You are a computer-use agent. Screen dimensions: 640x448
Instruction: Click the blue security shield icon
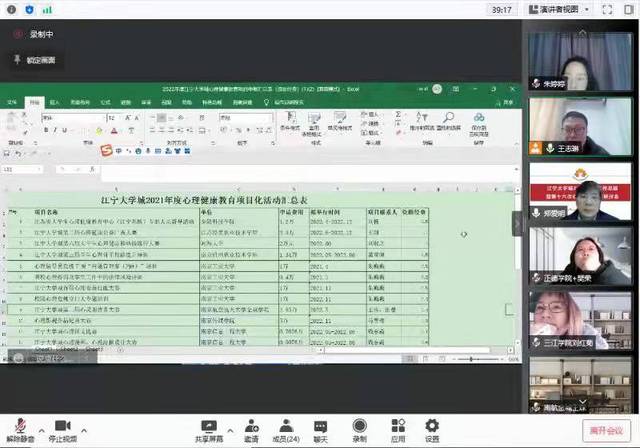coord(29,9)
